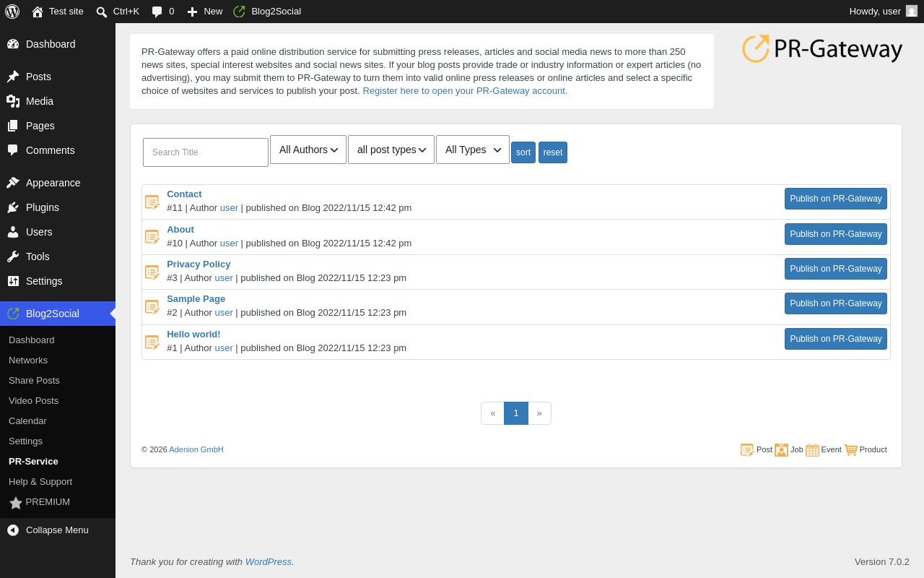
Task: Open Share Posts submenu item
Action: 34,381
